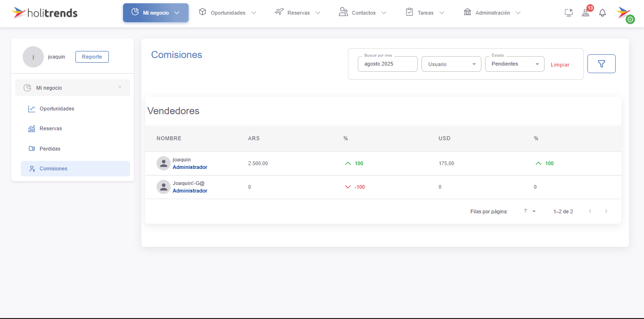Click the Comisiones page title

tap(176, 55)
